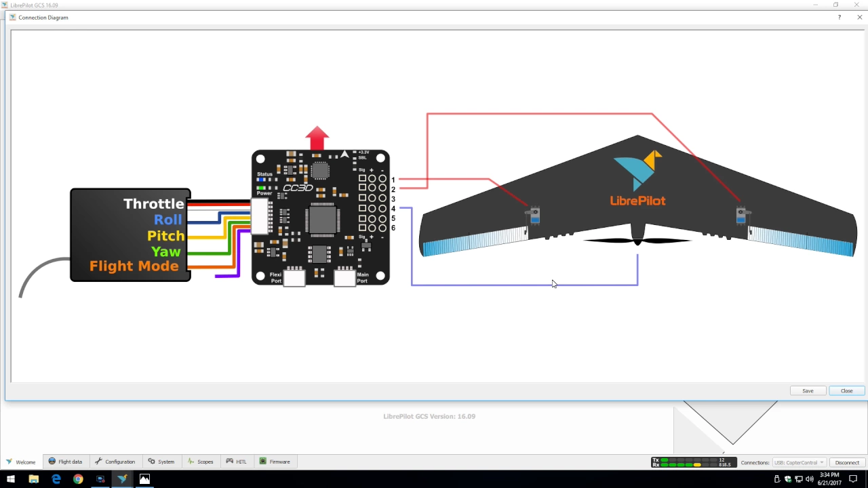Open the Configuration tab

pos(115,462)
